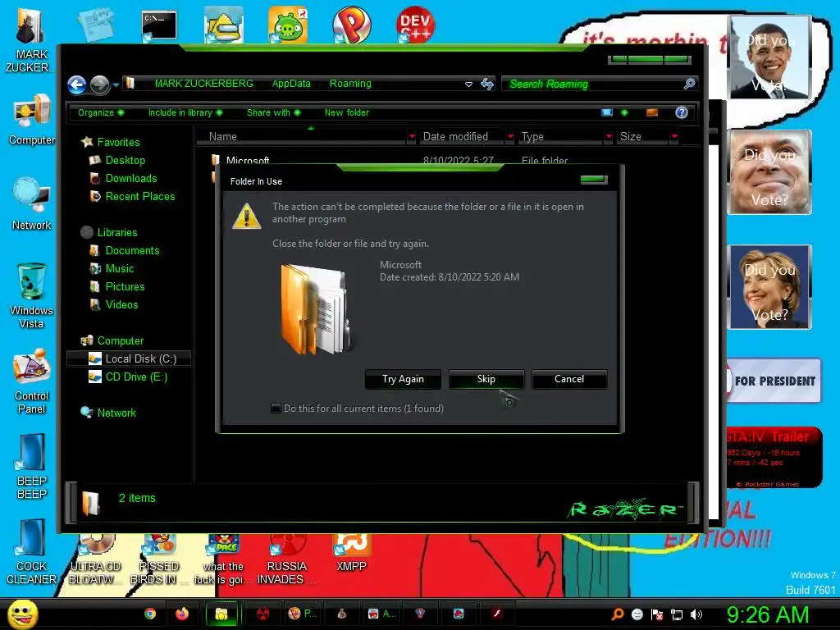Open the Recycle Bin labeled Windows Vista
The width and height of the screenshot is (840, 630).
click(31, 295)
